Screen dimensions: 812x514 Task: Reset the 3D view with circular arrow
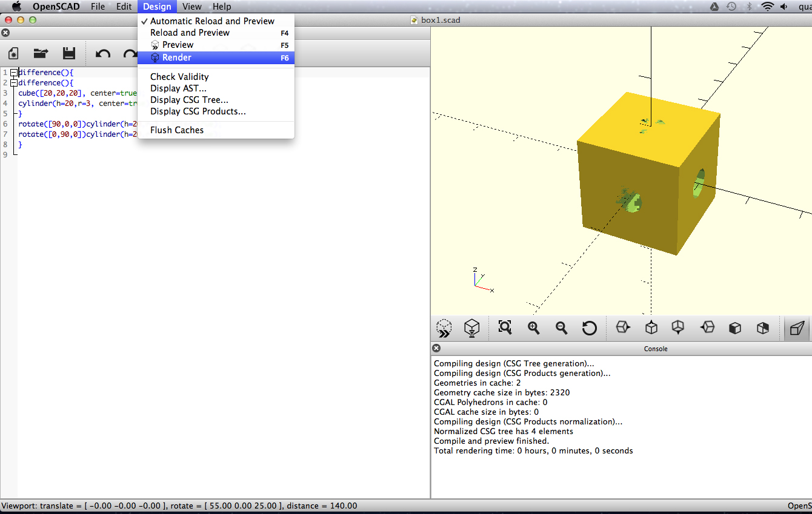(589, 328)
